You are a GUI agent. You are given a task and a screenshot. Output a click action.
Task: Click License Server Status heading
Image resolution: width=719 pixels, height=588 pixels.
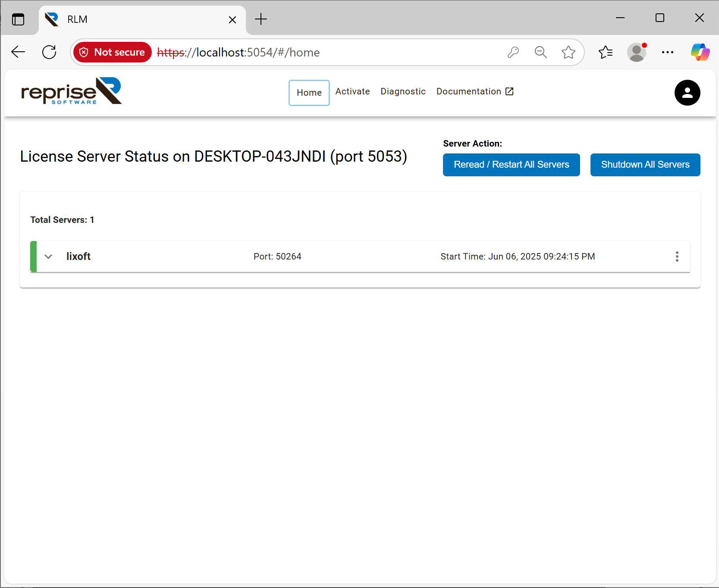click(x=214, y=156)
